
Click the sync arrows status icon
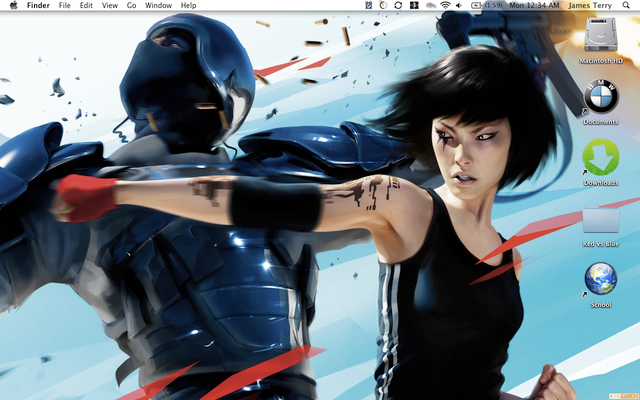click(398, 5)
